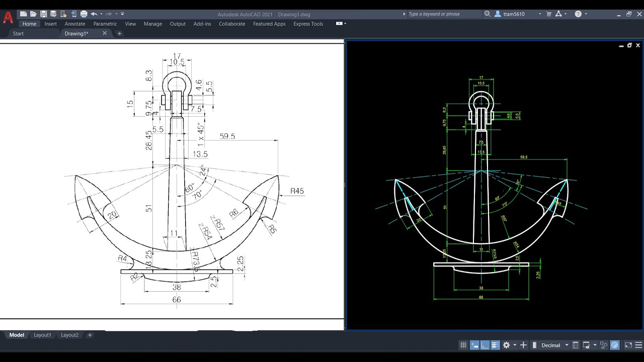The image size is (644, 362).
Task: Toggle dynamic input mode
Action: coord(474,345)
